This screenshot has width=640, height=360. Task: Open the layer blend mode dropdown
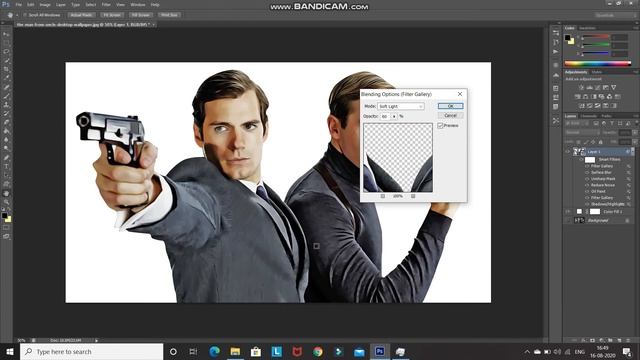[x=582, y=133]
